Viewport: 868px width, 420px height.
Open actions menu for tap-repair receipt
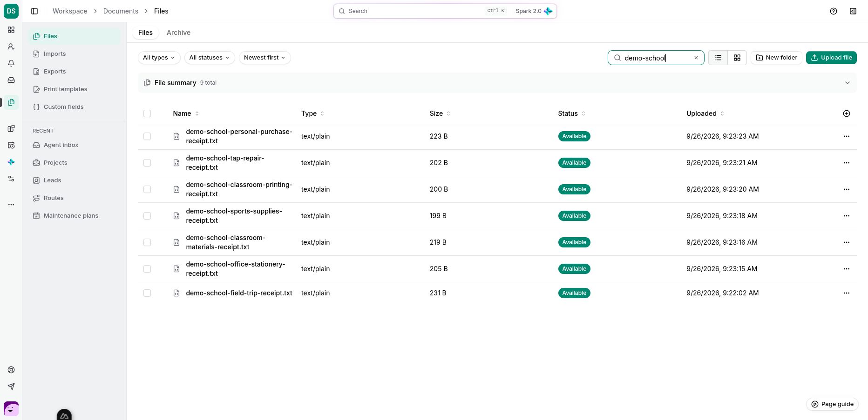click(x=847, y=163)
